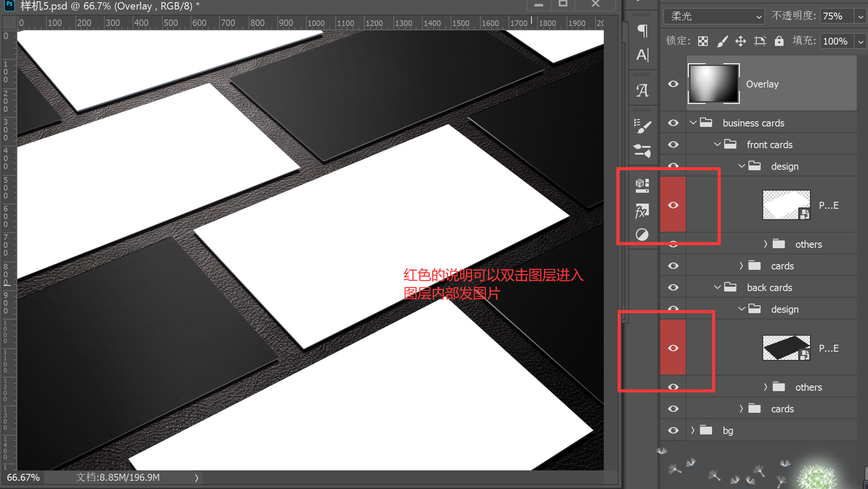Hide the Overlay layer
This screenshot has height=489, width=868.
[x=673, y=84]
